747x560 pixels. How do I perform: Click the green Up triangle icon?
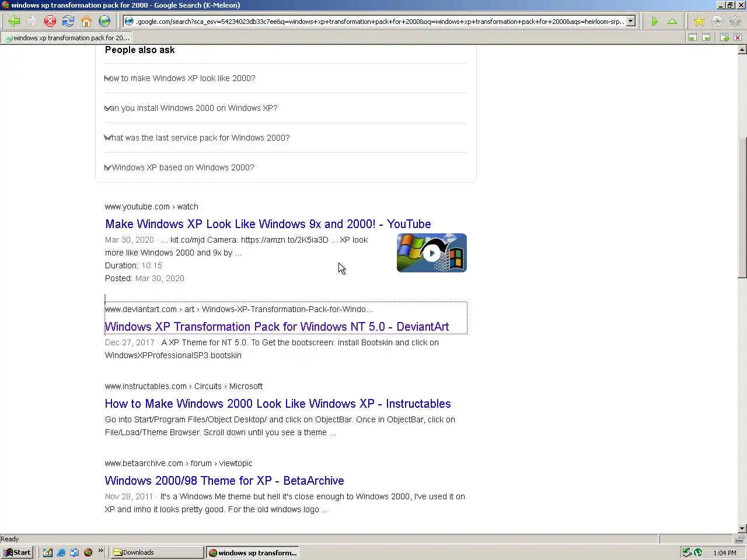click(x=672, y=22)
